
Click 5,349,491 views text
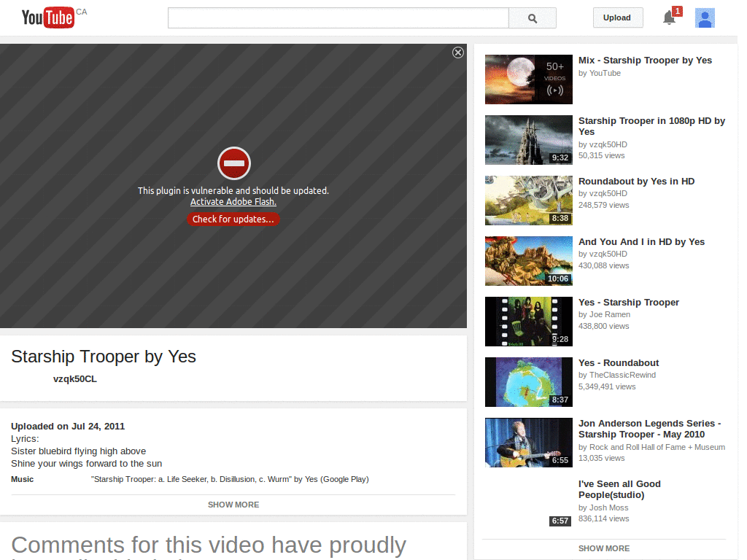[607, 386]
